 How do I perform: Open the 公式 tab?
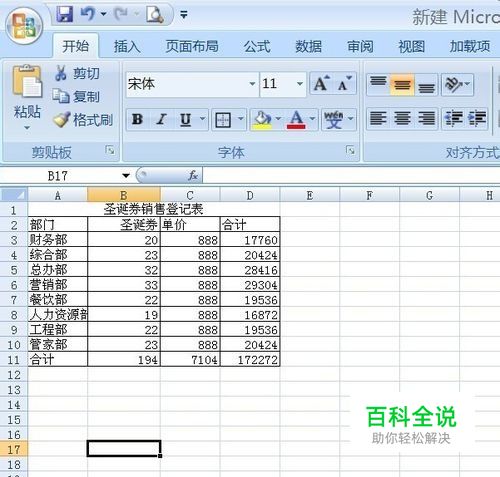coord(257,46)
